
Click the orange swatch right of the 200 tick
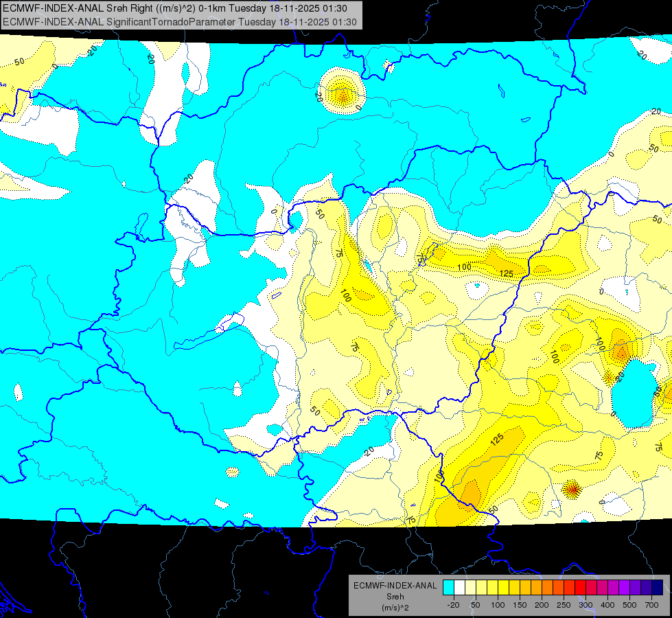548,588
